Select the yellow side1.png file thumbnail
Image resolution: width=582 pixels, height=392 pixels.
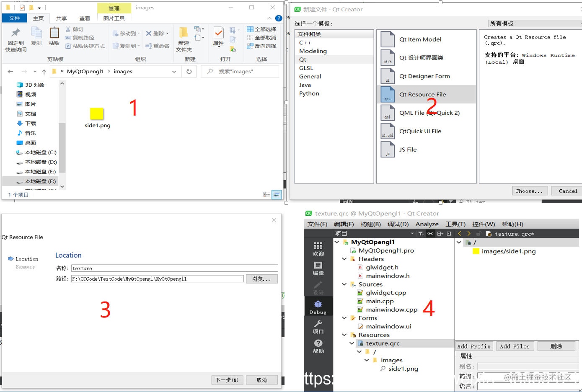[97, 113]
